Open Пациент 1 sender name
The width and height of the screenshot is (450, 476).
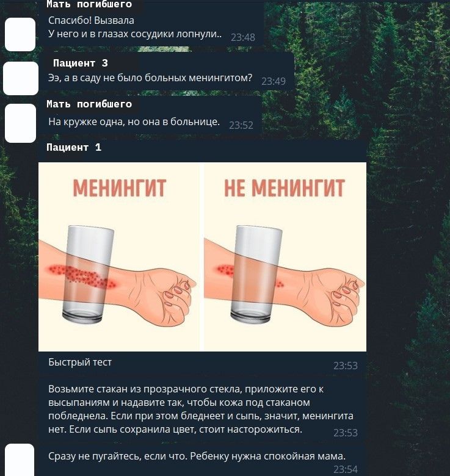point(74,147)
